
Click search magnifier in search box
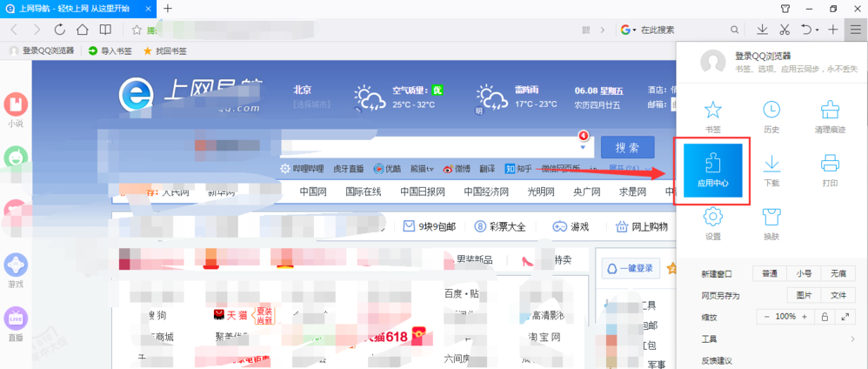pos(735,30)
